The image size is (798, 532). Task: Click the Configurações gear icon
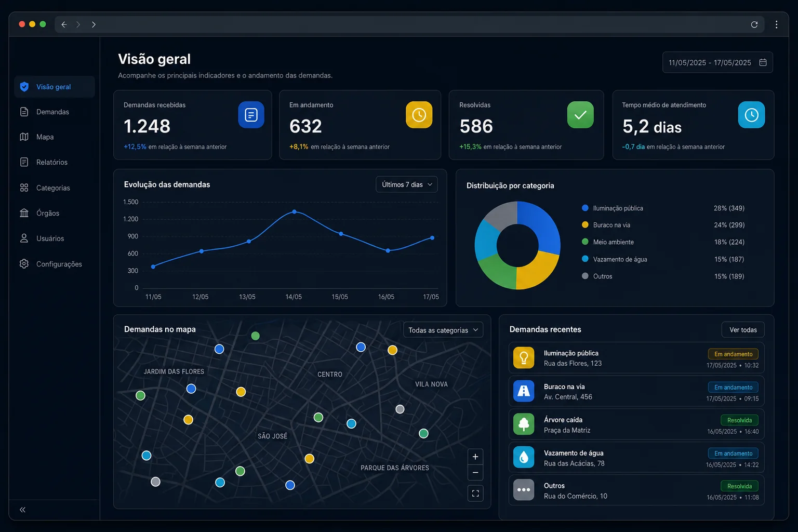pyautogui.click(x=24, y=264)
